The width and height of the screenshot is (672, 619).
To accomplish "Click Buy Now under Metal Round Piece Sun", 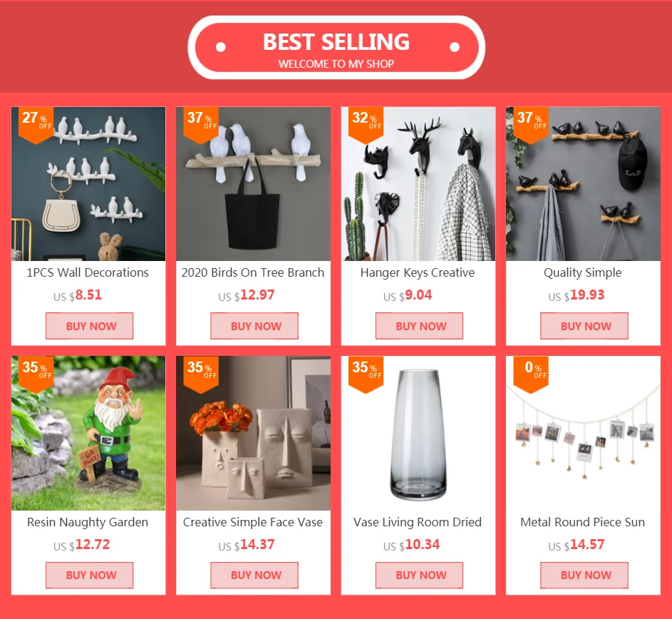I will (x=584, y=575).
